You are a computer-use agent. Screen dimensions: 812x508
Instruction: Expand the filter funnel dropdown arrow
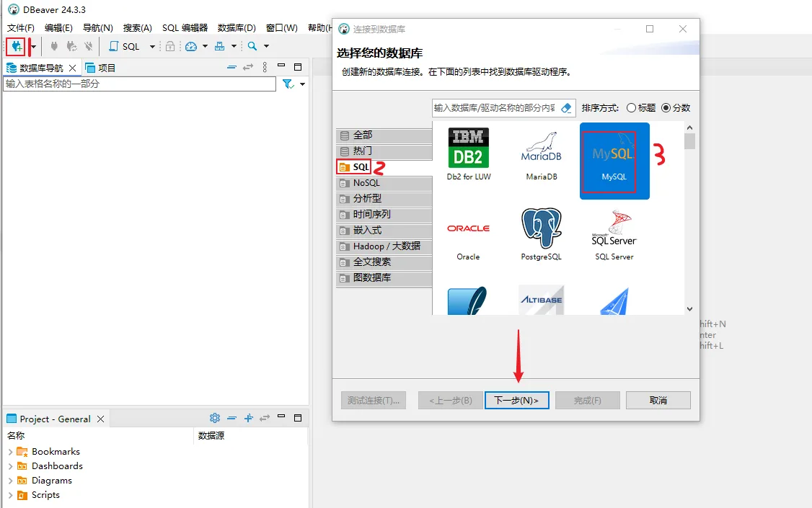click(302, 84)
